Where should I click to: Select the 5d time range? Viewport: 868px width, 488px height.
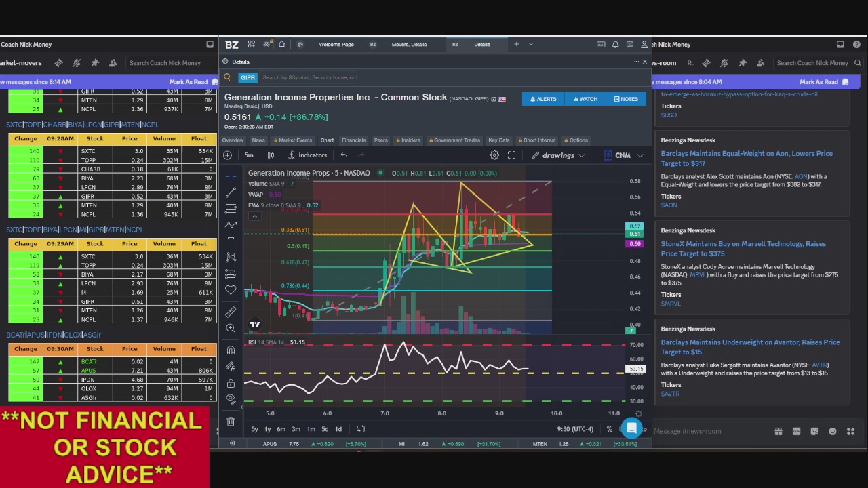click(325, 429)
